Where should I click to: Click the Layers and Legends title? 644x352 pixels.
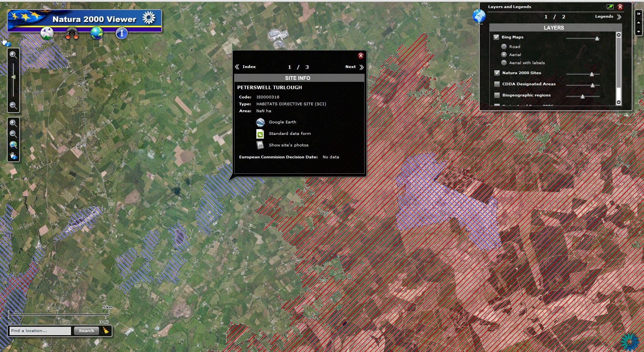510,7
